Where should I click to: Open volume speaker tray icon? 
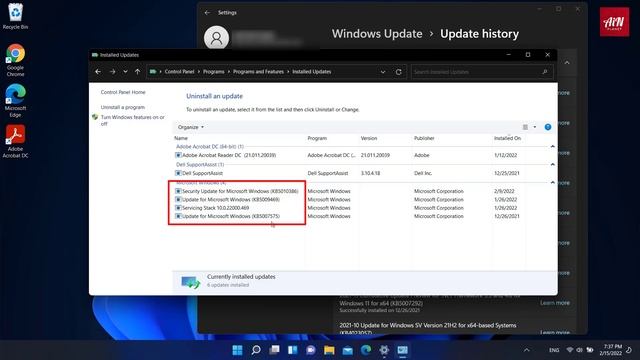point(580,350)
